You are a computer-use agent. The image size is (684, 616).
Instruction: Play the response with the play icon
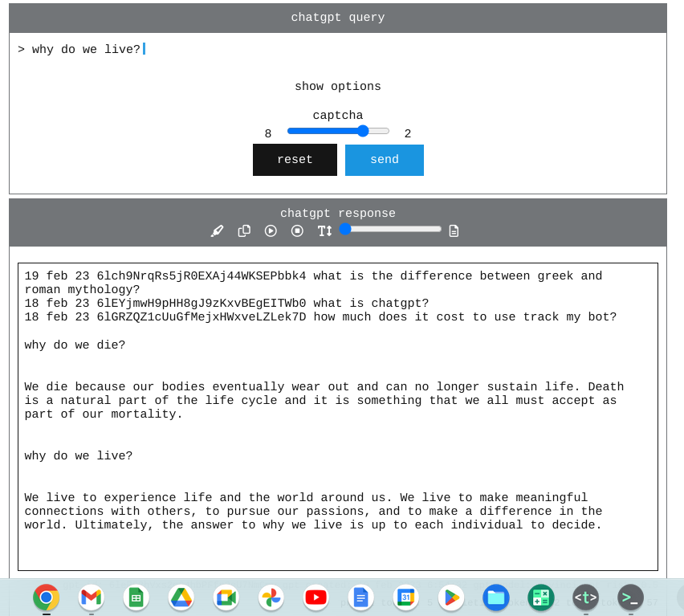271,230
